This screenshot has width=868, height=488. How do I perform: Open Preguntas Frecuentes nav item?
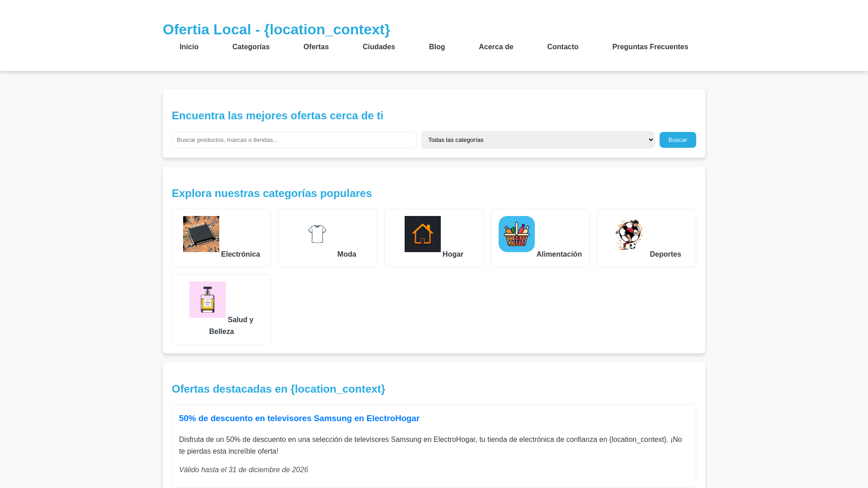point(650,47)
